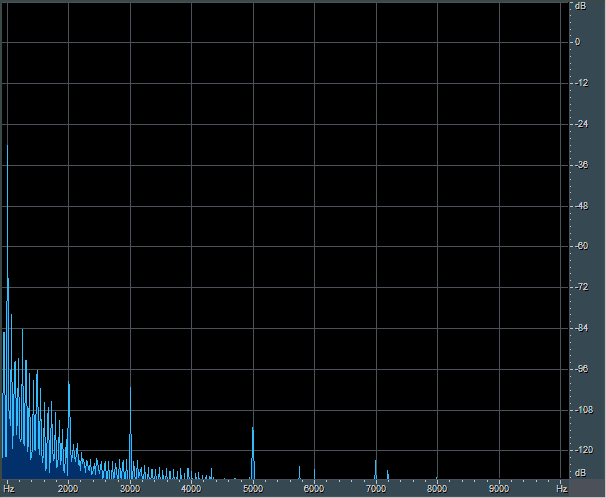The width and height of the screenshot is (606, 498).
Task: Click the 0 dB level label
Action: click(577, 42)
